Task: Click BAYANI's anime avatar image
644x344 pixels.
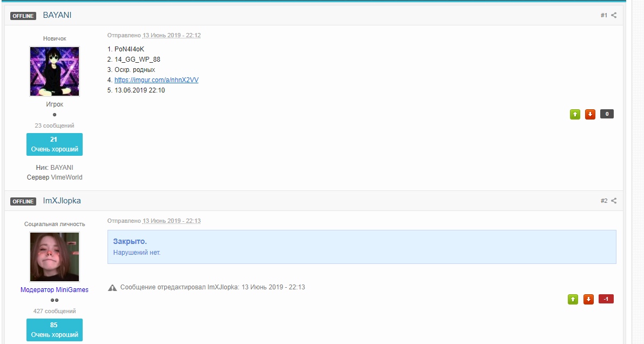Action: tap(55, 71)
